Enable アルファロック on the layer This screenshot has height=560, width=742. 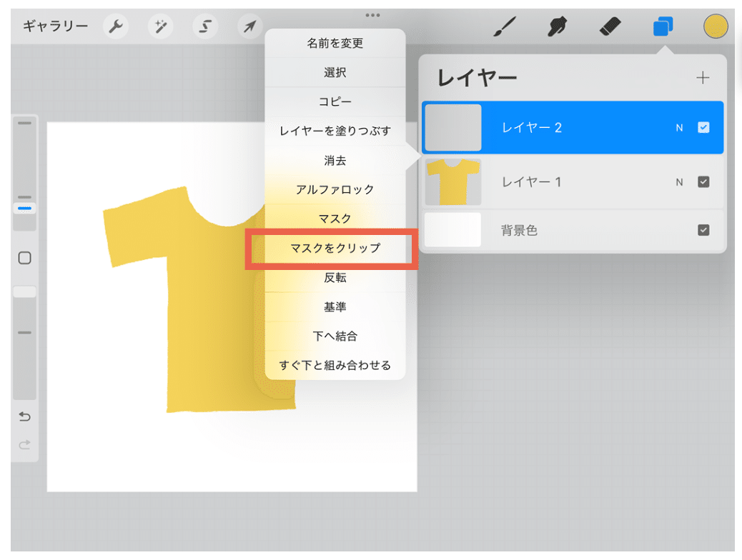pos(335,190)
